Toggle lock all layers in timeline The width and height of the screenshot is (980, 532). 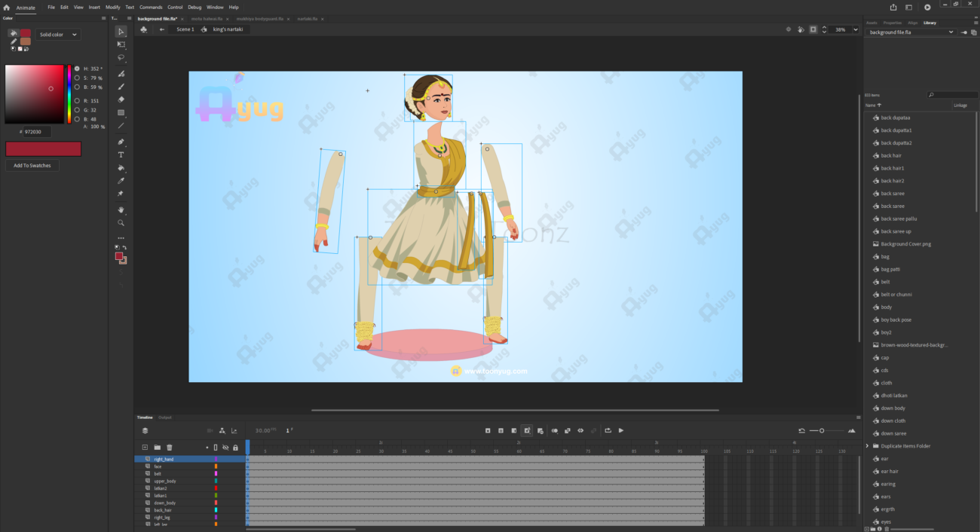click(x=235, y=448)
